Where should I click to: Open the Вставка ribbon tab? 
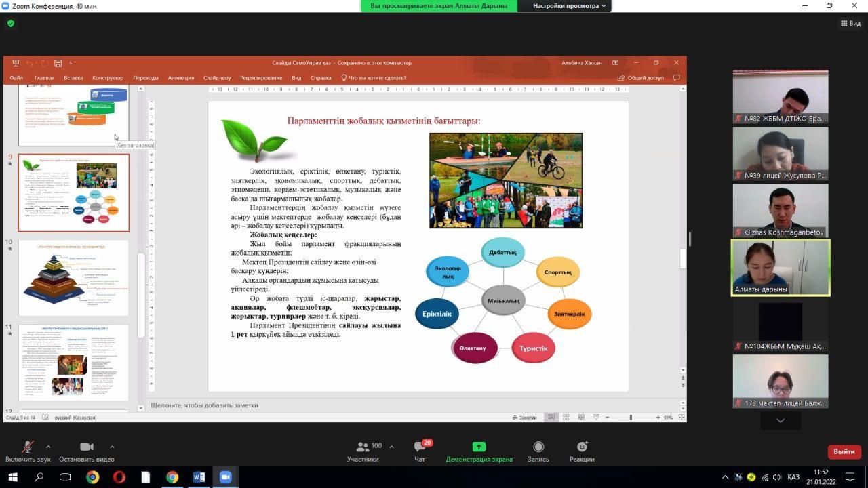[73, 78]
